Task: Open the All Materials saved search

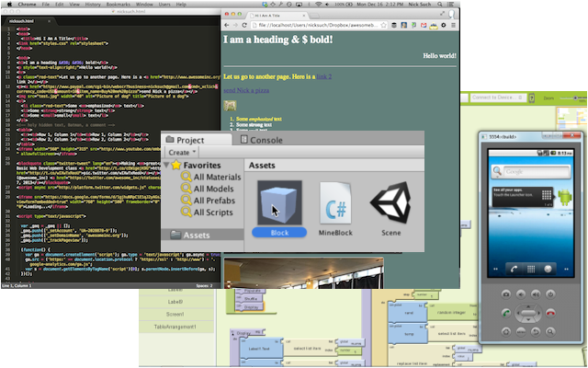Action: 211,177
